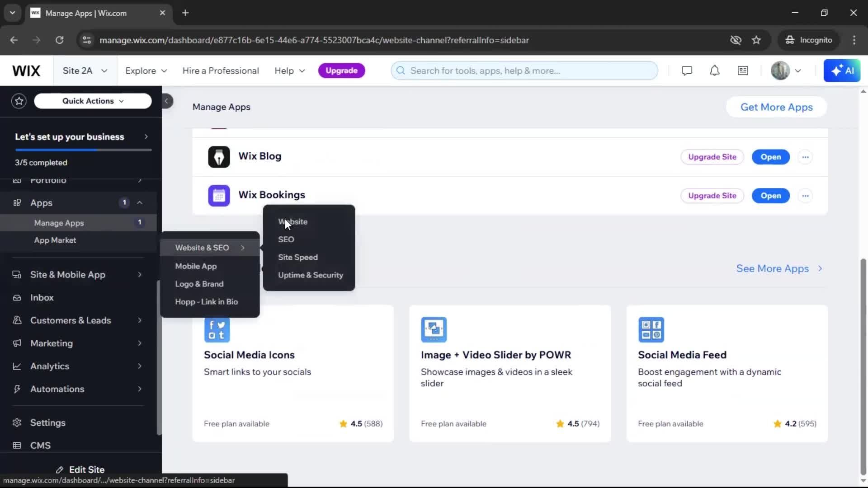Open Chrome's three-dot menu

(x=854, y=40)
